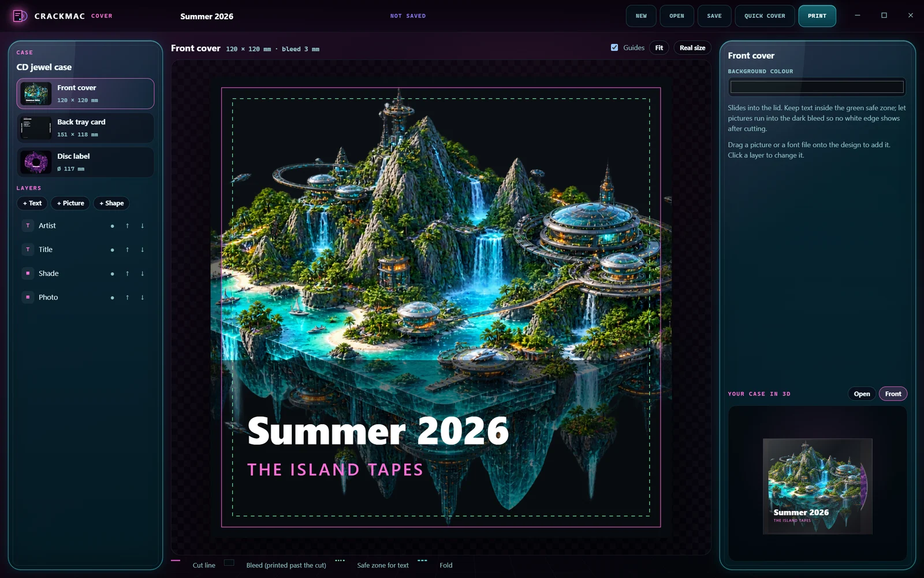Click the Open button in top bar
Viewport: 924px width, 578px height.
[677, 16]
